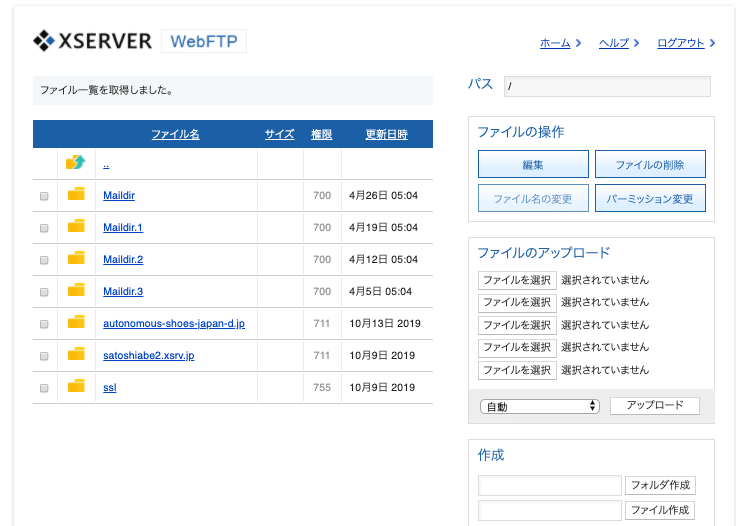Tick the checkbox for ssl folder
Image resolution: width=736 pixels, height=526 pixels.
click(44, 388)
